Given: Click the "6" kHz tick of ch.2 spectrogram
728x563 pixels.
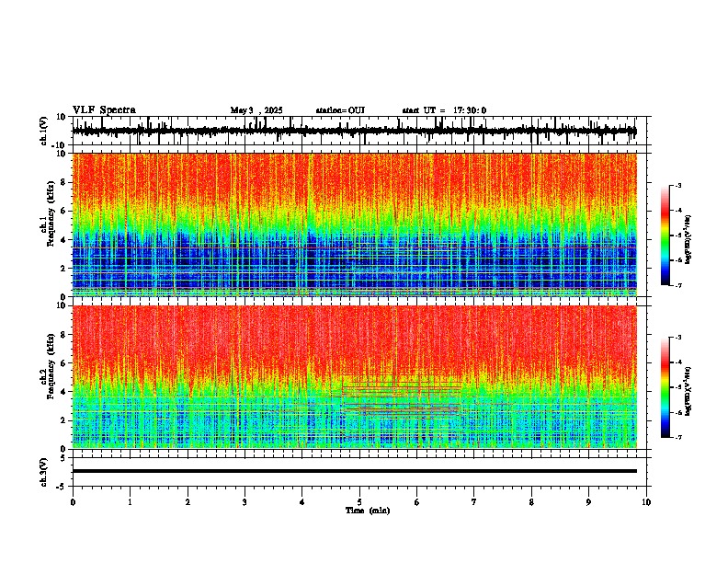Looking at the screenshot, I should click(63, 363).
